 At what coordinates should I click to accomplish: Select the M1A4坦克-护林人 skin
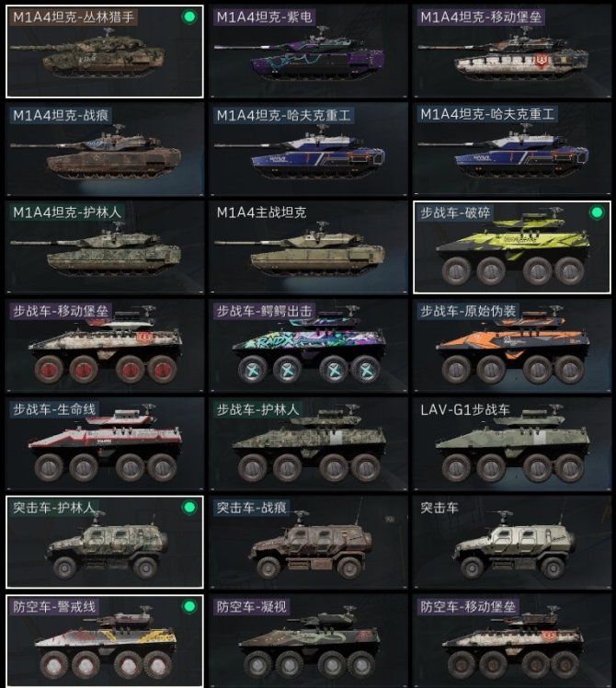pyautogui.click(x=105, y=247)
